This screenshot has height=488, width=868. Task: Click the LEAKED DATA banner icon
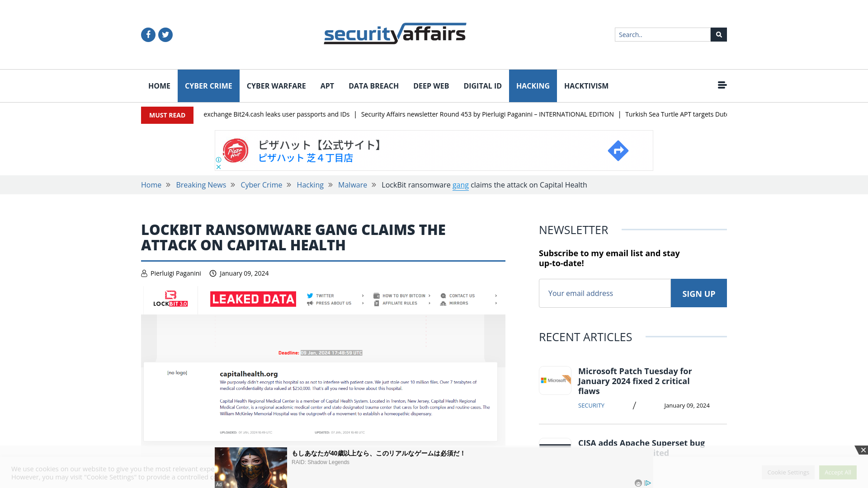253,299
